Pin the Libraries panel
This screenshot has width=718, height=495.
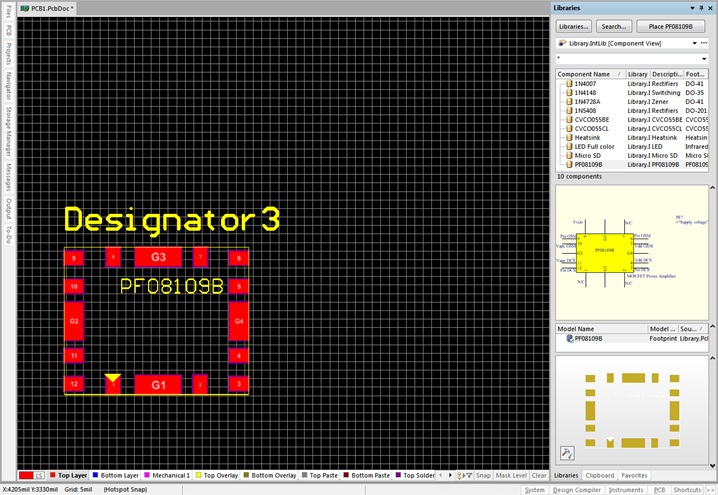click(x=701, y=8)
